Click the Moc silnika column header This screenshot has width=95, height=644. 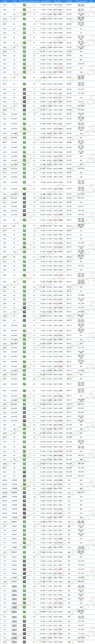point(58,1)
